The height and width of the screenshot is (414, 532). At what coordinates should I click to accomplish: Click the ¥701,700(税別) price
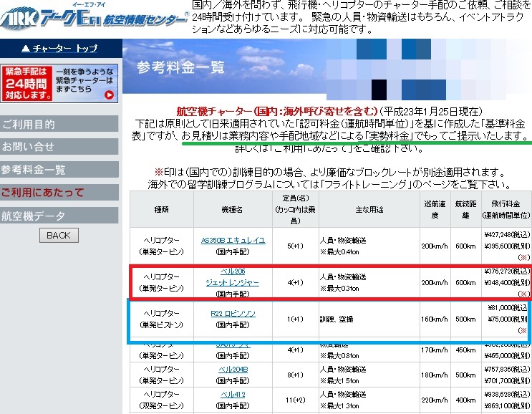point(507,381)
